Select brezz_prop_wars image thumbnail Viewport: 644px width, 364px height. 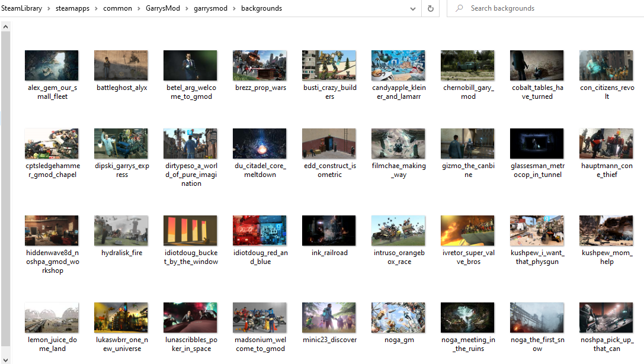pyautogui.click(x=259, y=65)
